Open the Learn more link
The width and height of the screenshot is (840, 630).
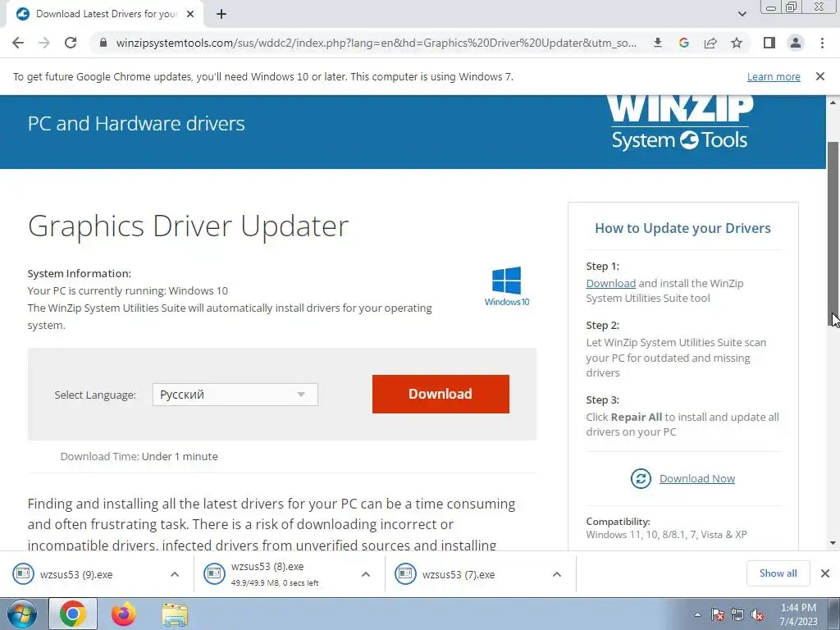774,76
